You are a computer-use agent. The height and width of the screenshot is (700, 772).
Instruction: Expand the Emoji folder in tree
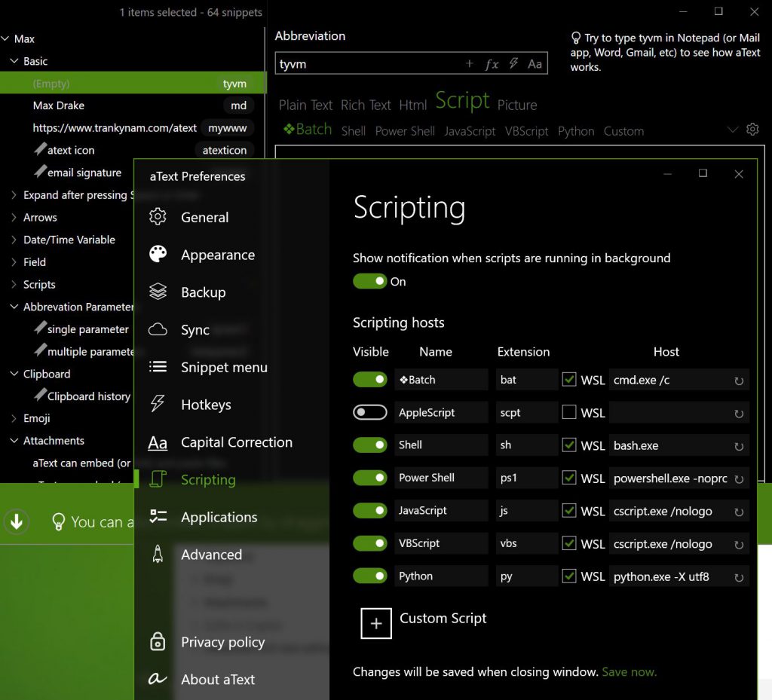click(x=14, y=418)
